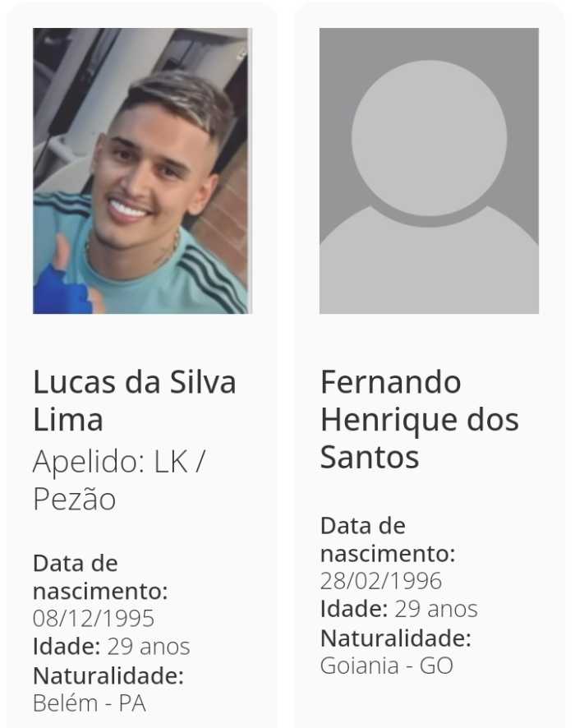Open the photo on Lucas da Silva Lima's card

(141, 171)
